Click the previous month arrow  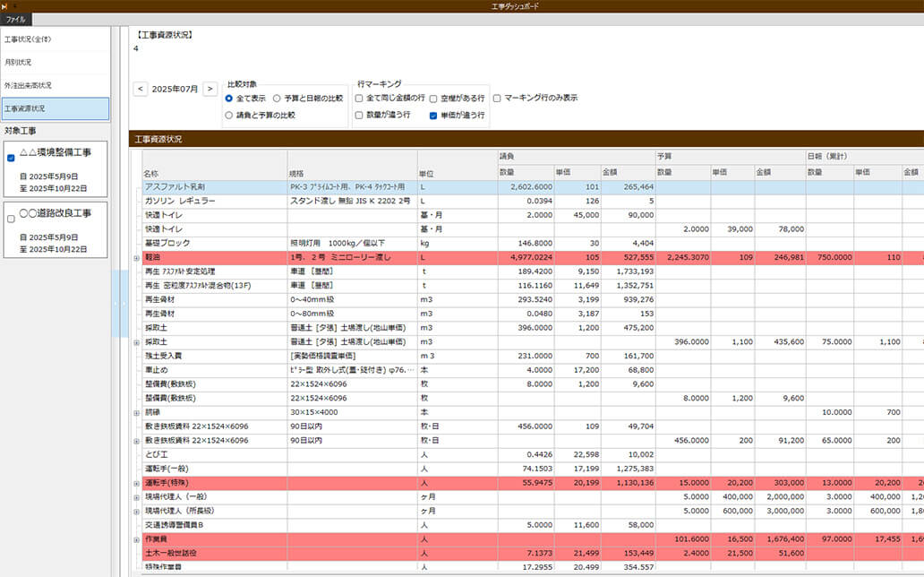click(x=140, y=89)
